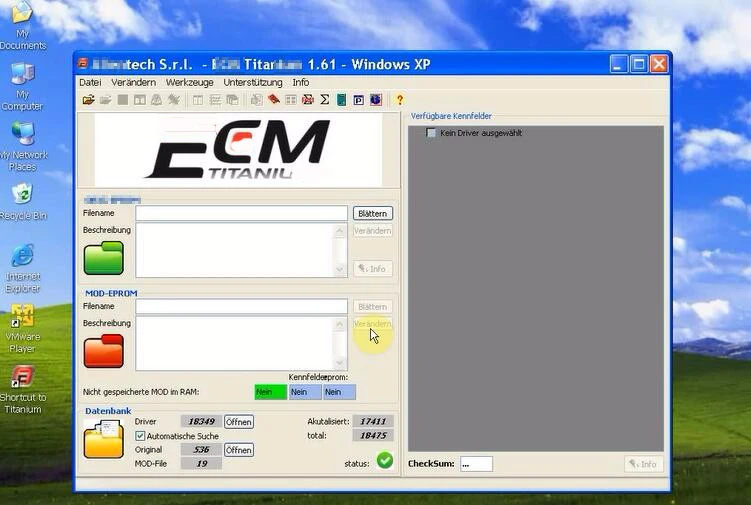Click Öffnen button next to Original count
The height and width of the screenshot is (505, 751).
tap(239, 450)
